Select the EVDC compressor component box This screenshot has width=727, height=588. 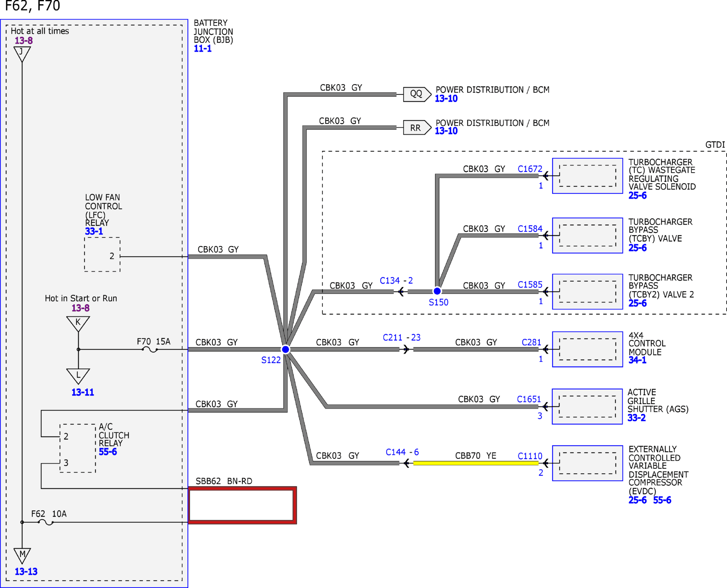(x=587, y=463)
